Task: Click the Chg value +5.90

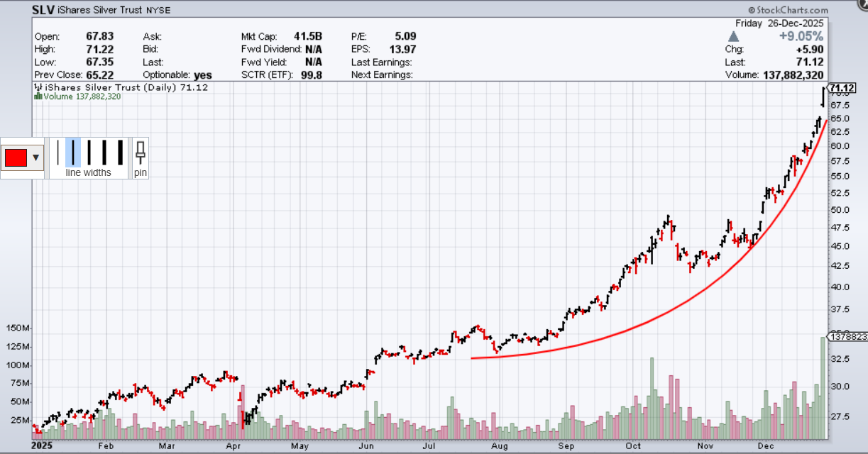Action: click(810, 49)
